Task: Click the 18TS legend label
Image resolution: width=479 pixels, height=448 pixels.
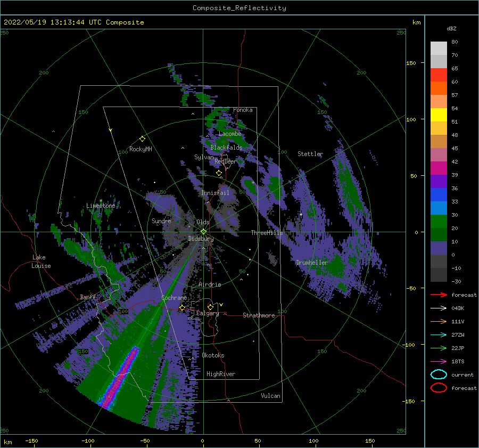Action: (x=458, y=362)
